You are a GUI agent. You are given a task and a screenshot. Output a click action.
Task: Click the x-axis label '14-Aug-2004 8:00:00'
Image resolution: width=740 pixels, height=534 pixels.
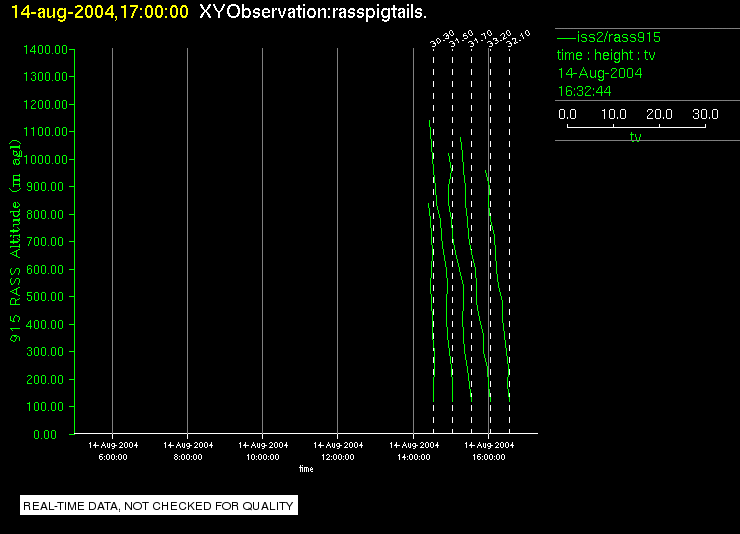tap(188, 451)
